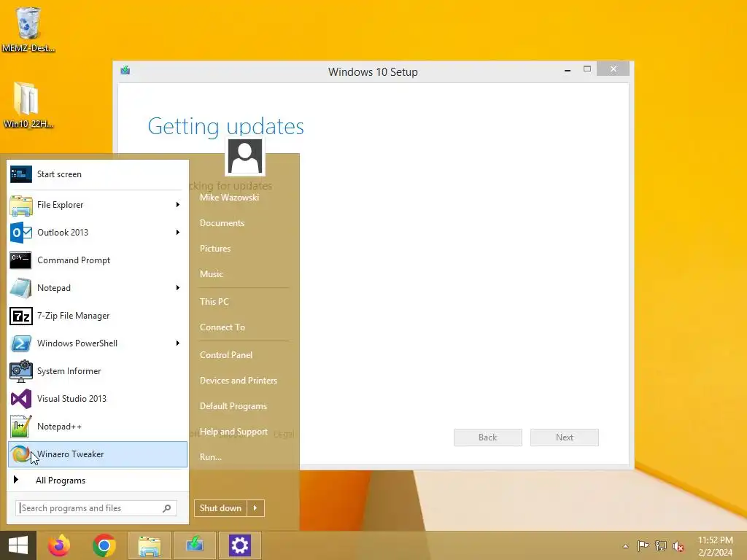Open System Informer icon
Viewport: 747px width, 560px height.
pos(21,371)
